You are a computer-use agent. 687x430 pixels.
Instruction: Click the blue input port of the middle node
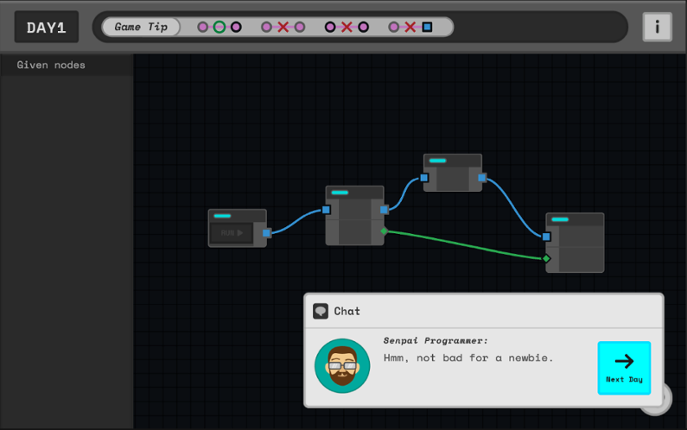pos(326,210)
